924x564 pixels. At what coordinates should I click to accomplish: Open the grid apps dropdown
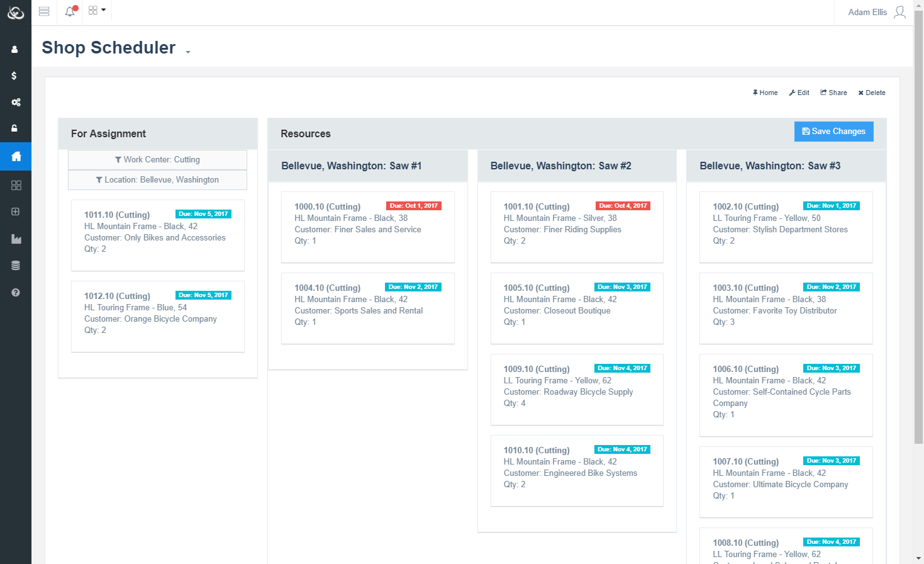(97, 10)
